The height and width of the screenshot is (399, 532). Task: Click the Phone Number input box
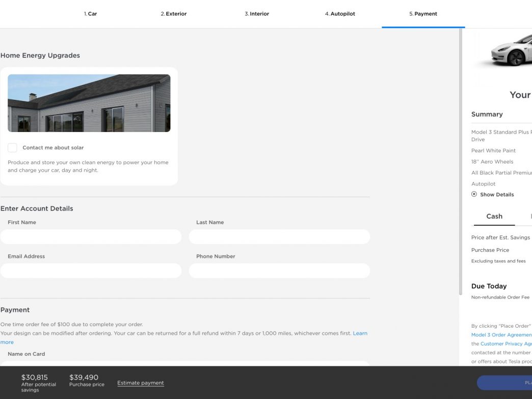pyautogui.click(x=279, y=271)
